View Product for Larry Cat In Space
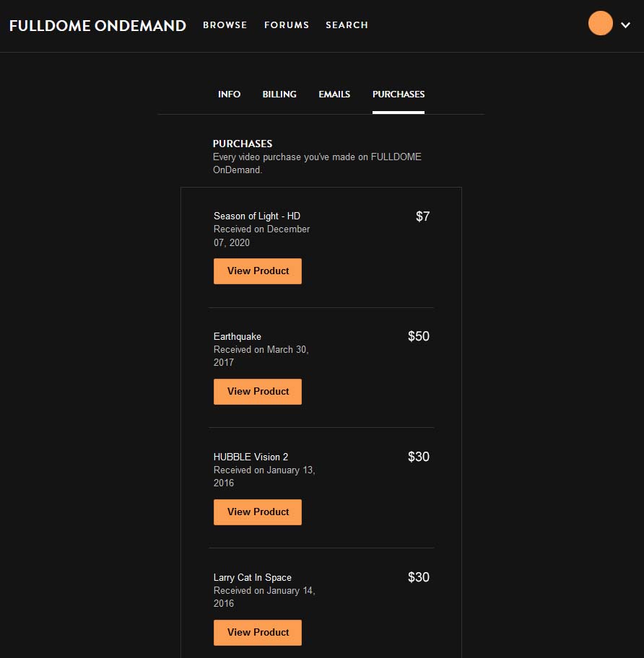The width and height of the screenshot is (644, 658). coord(258,633)
